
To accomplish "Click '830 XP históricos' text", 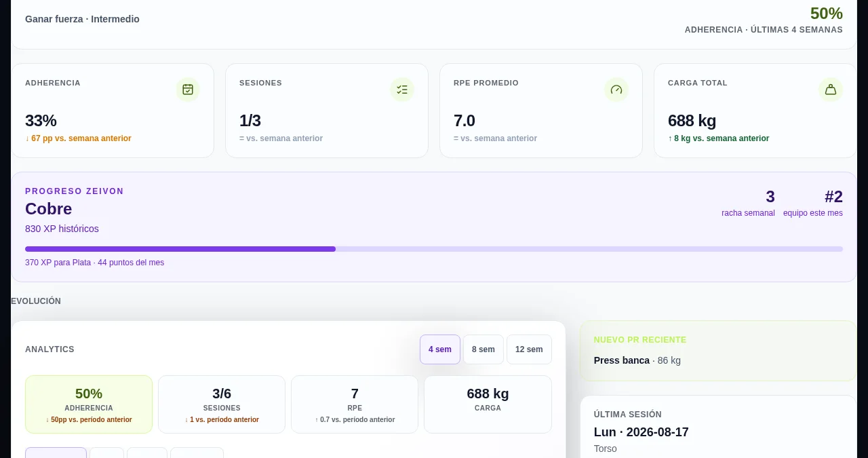I will (62, 229).
